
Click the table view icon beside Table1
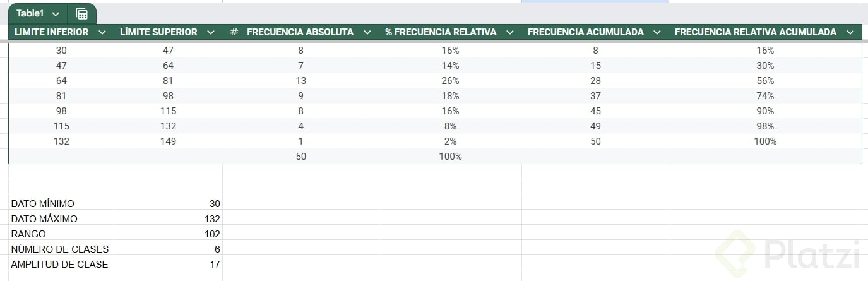[x=81, y=14]
